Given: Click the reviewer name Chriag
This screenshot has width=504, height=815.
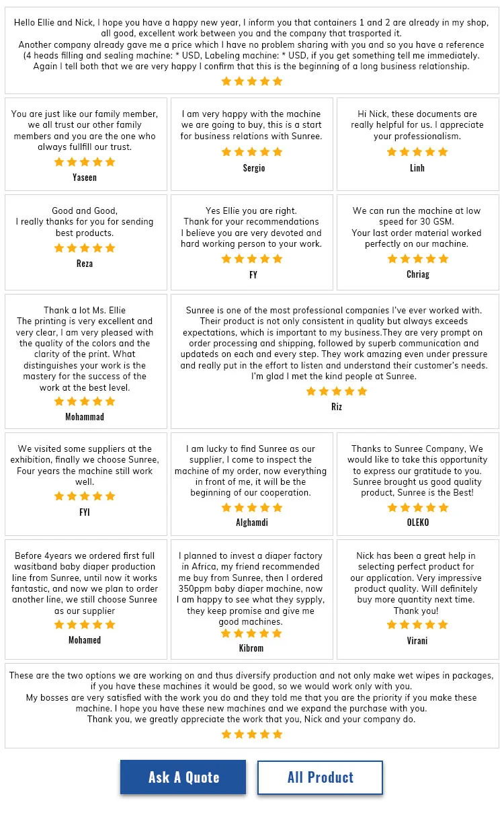Looking at the screenshot, I should [x=417, y=274].
